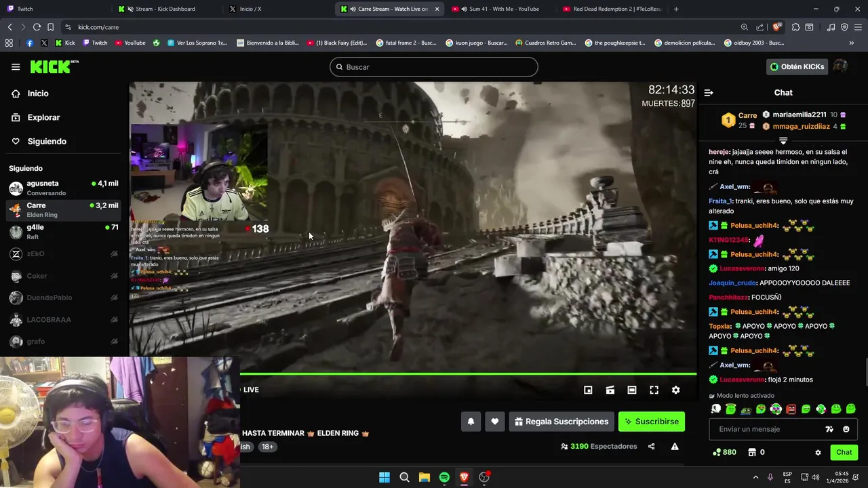
Task: Open channel points balance 880
Action: (724, 452)
